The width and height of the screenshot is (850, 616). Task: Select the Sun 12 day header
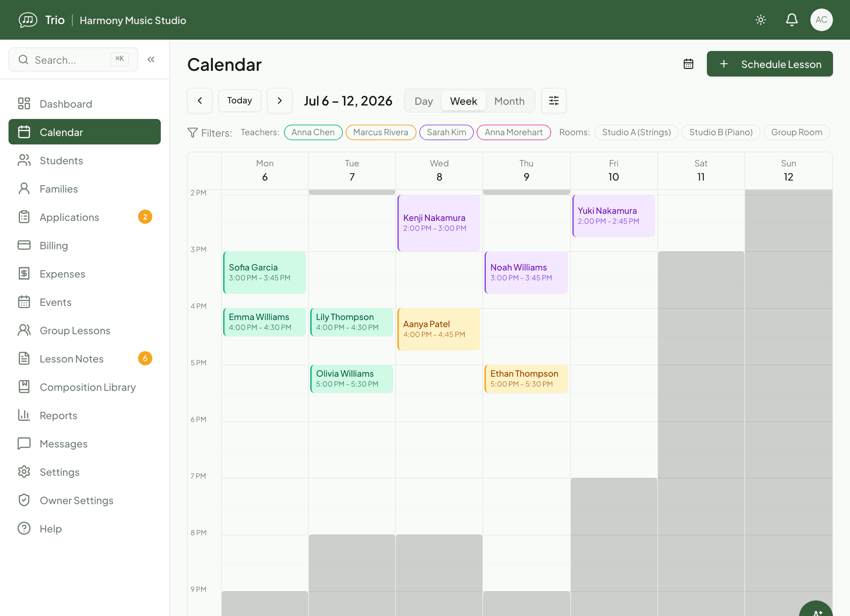point(788,171)
